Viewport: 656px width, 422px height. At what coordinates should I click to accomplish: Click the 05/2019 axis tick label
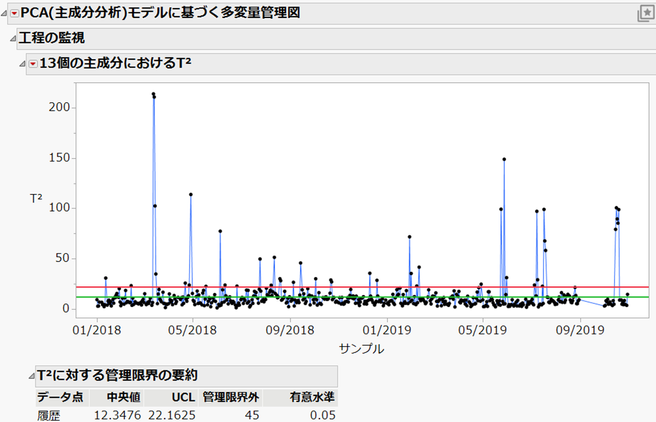pos(482,330)
